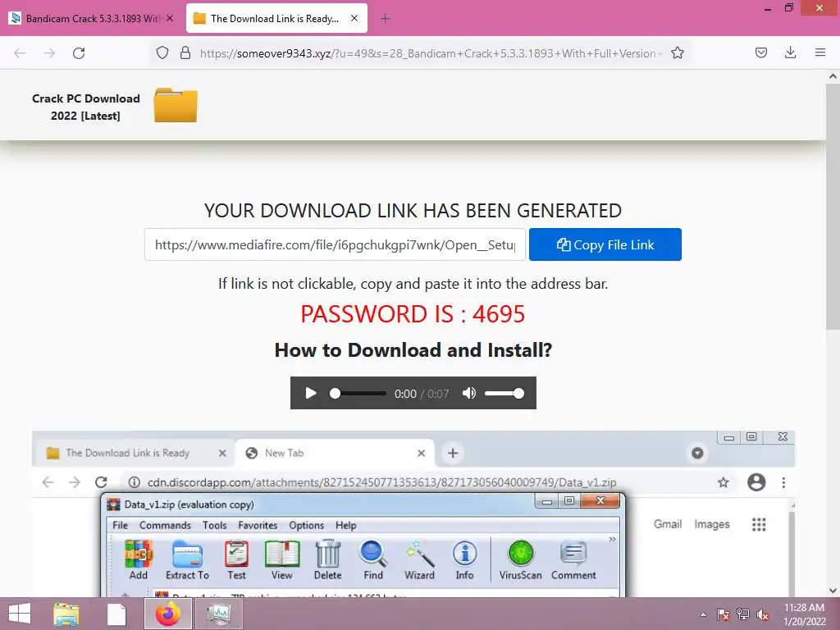The width and height of the screenshot is (840, 630).
Task: Click the scrollbar down arrow
Action: pos(833,591)
